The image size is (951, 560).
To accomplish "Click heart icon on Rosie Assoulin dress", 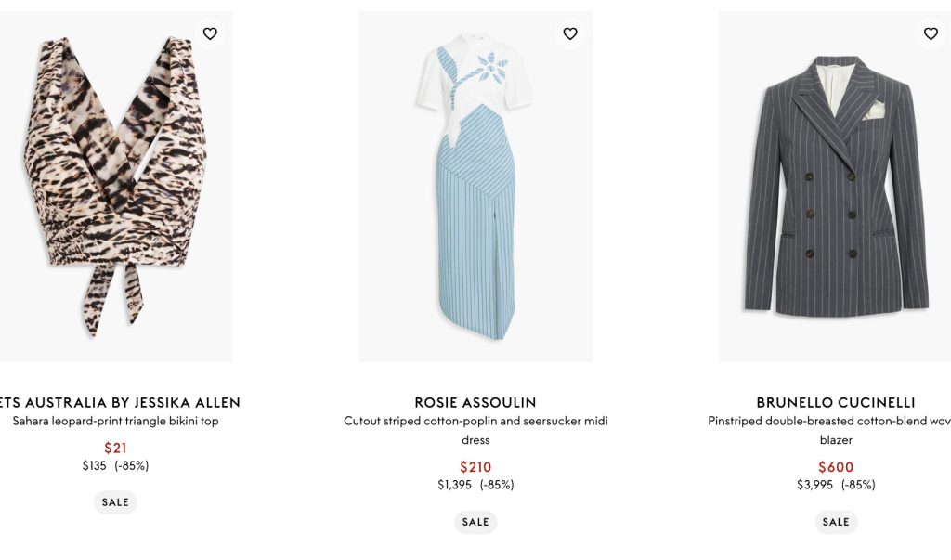I will click(x=570, y=33).
